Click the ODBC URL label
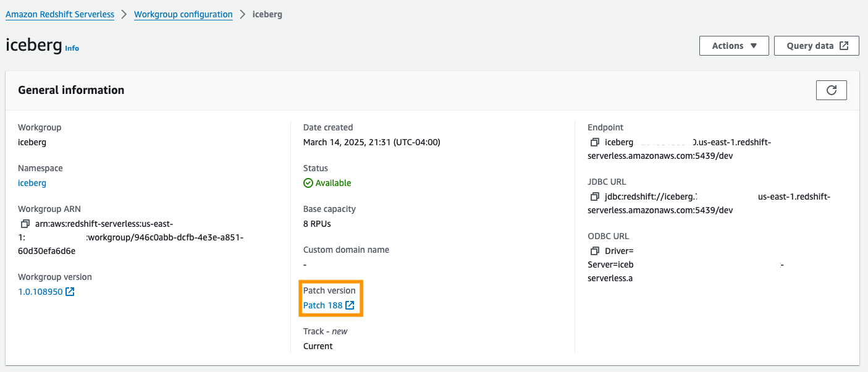Viewport: 868px width, 372px height. point(608,236)
